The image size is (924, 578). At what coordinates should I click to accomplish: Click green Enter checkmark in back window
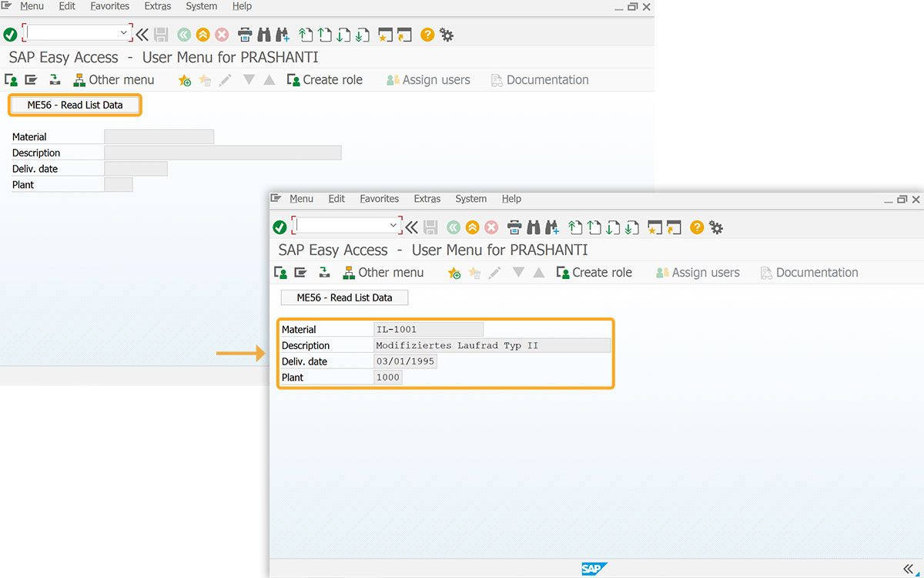pos(10,35)
